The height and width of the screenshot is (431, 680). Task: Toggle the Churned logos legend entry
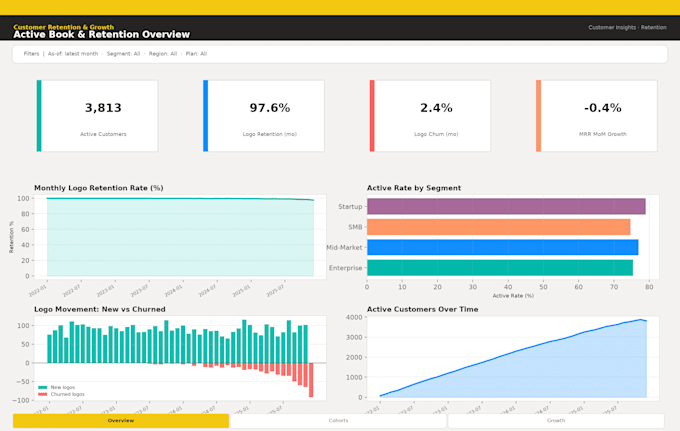[61, 394]
